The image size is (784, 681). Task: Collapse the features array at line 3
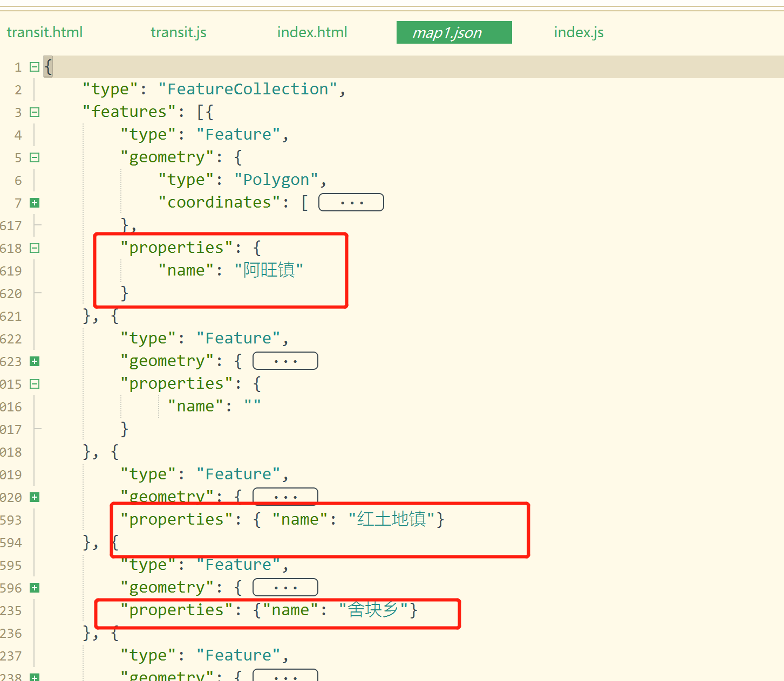35,112
